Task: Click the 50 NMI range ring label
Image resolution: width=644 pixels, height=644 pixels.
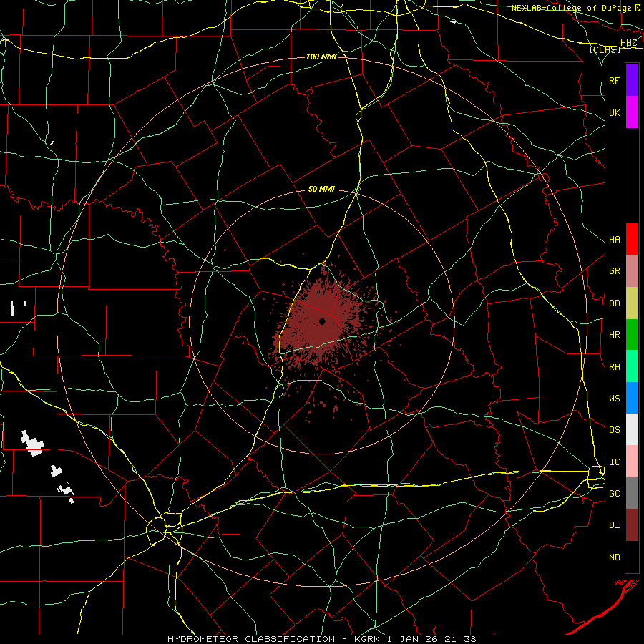Action: tap(321, 189)
